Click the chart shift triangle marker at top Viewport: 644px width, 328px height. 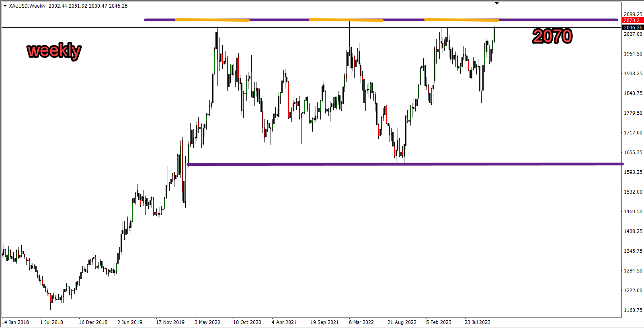[x=496, y=3]
